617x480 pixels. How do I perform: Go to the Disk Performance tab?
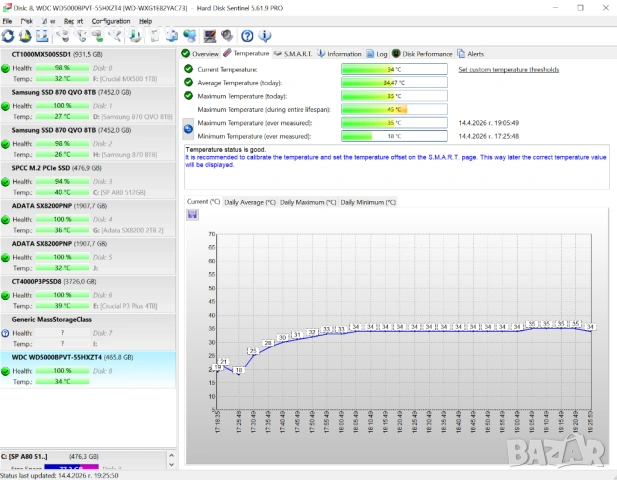pyautogui.click(x=426, y=53)
